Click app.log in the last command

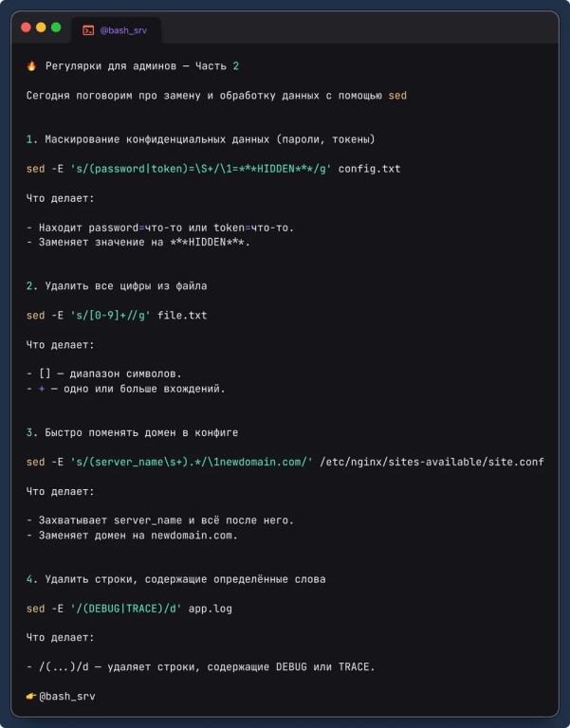tap(210, 608)
